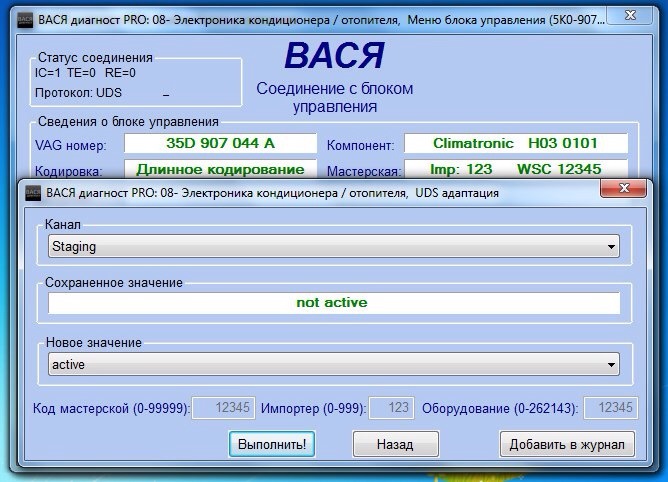Click the VAG номер field 35D 907 044 A
Viewport: 668px width, 482px height.
click(220, 144)
